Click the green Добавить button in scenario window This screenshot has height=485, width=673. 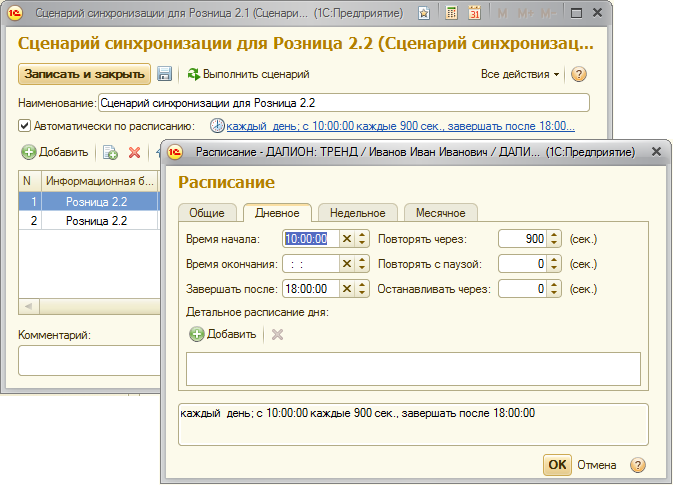tap(55, 152)
